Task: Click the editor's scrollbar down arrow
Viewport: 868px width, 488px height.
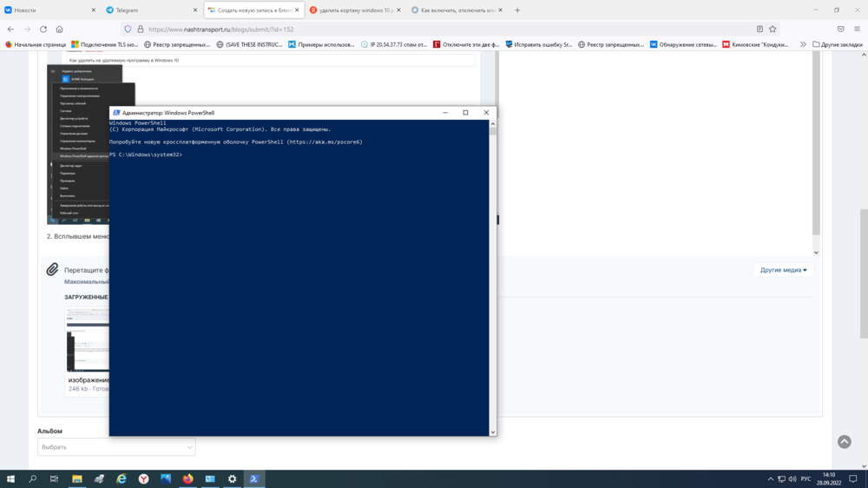Action: (816, 253)
